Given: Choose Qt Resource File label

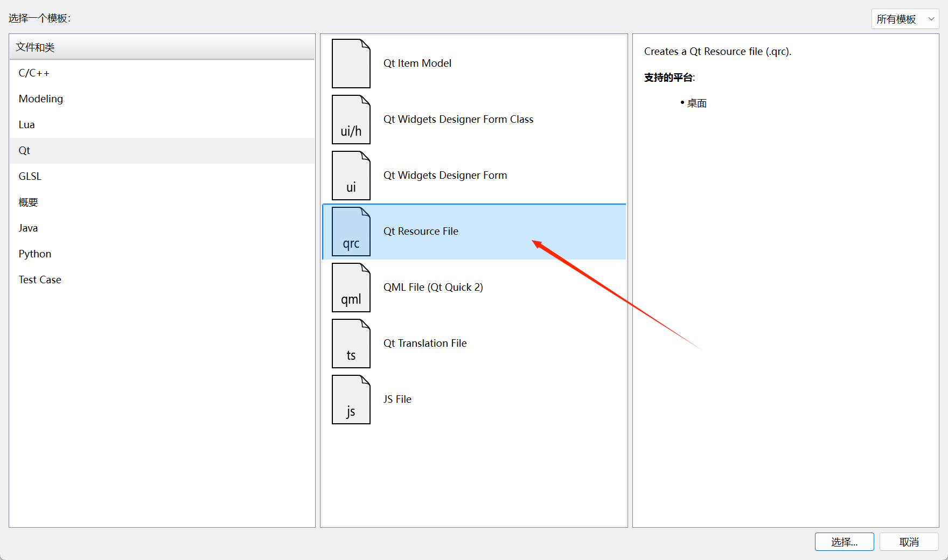Looking at the screenshot, I should (421, 232).
